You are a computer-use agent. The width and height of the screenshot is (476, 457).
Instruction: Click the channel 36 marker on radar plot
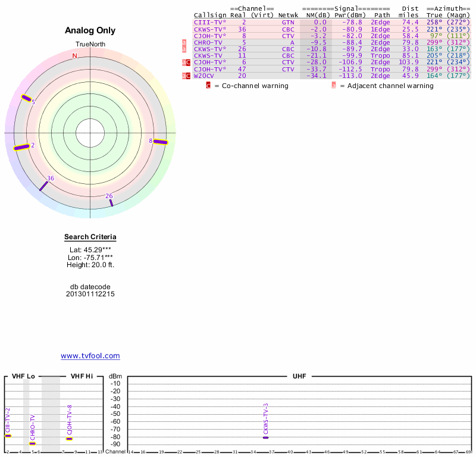[x=43, y=186]
